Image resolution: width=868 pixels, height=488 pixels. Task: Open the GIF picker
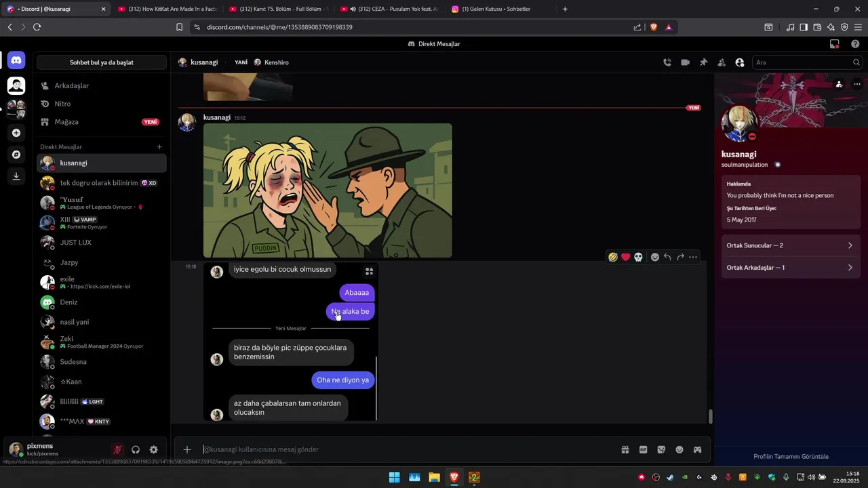click(643, 449)
